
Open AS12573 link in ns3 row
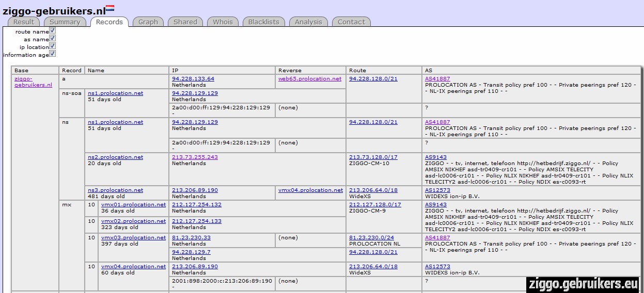pos(437,190)
